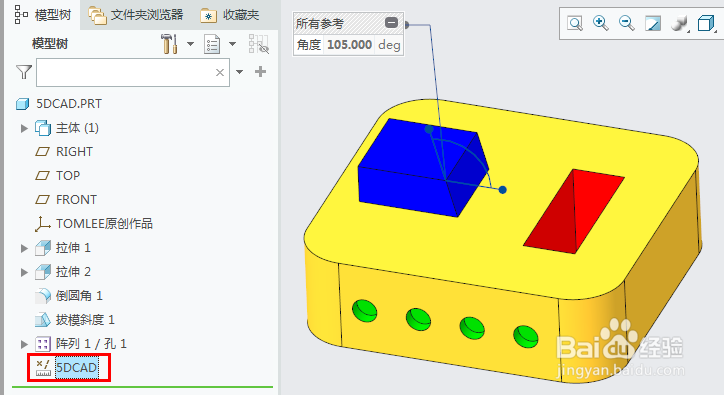Select the RIGHT datum plane
Viewport: 724px width, 395px height.
point(74,152)
